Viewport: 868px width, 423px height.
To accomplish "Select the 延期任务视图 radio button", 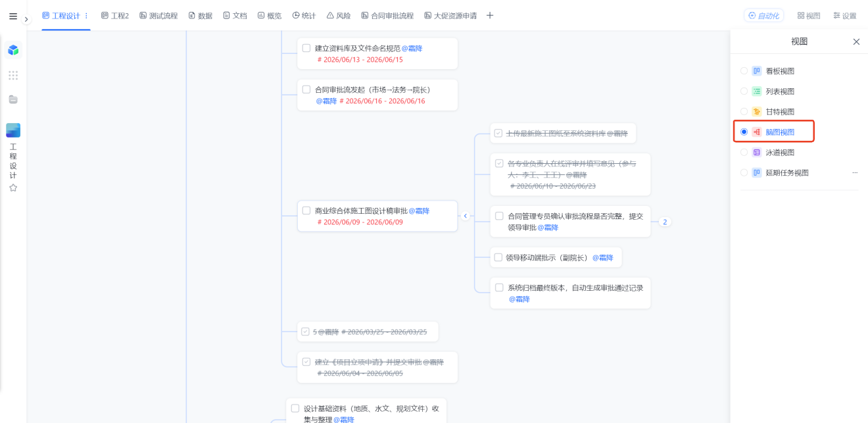I will click(744, 173).
